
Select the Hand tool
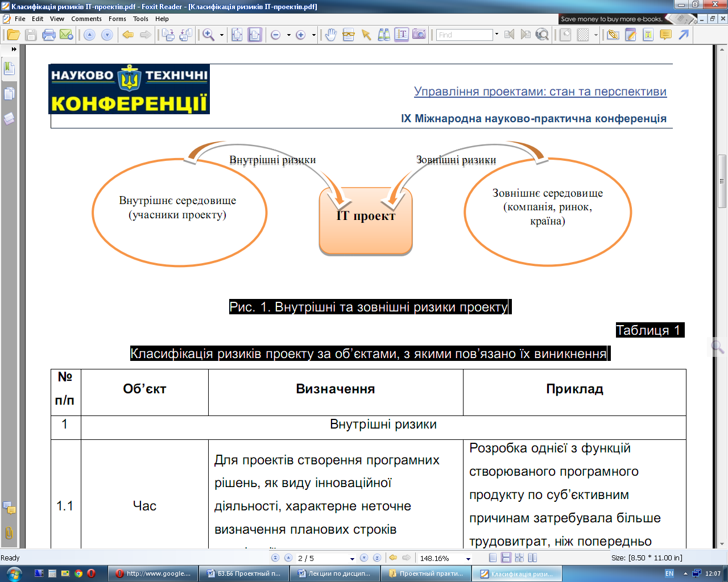pyautogui.click(x=331, y=35)
